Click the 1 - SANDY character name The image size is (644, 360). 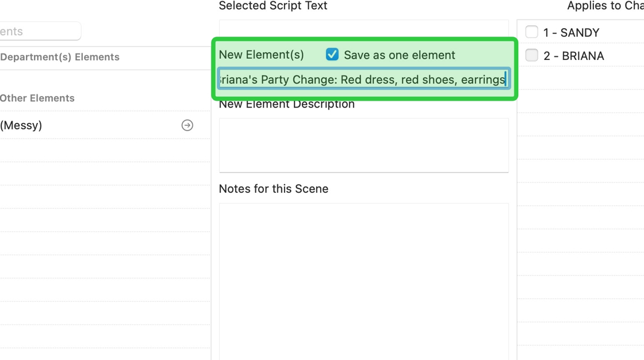click(x=571, y=33)
